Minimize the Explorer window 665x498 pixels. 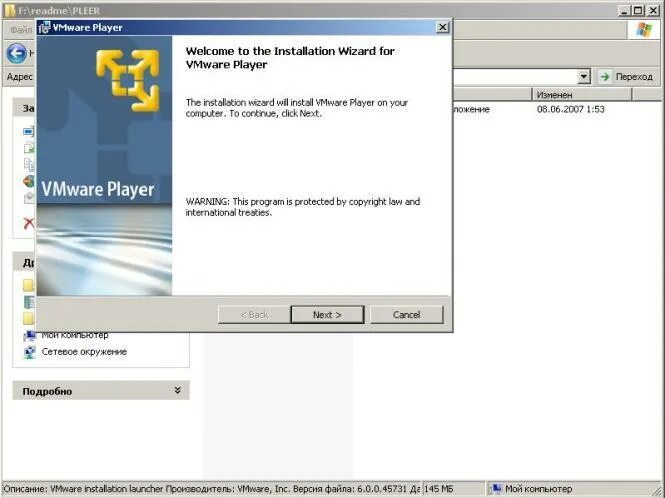pyautogui.click(x=624, y=10)
